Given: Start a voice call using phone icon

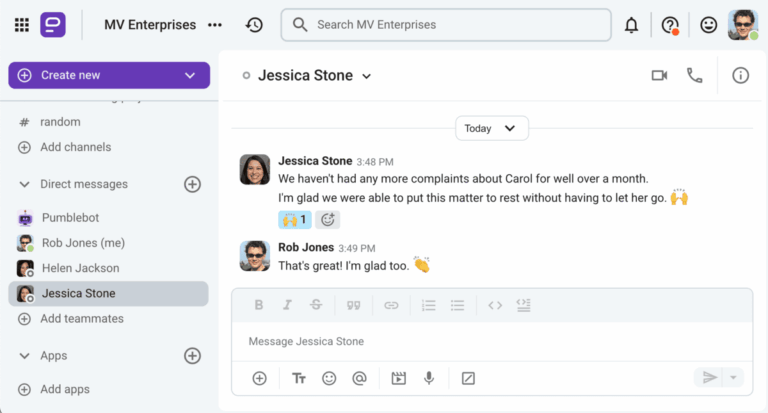Looking at the screenshot, I should click(x=694, y=75).
